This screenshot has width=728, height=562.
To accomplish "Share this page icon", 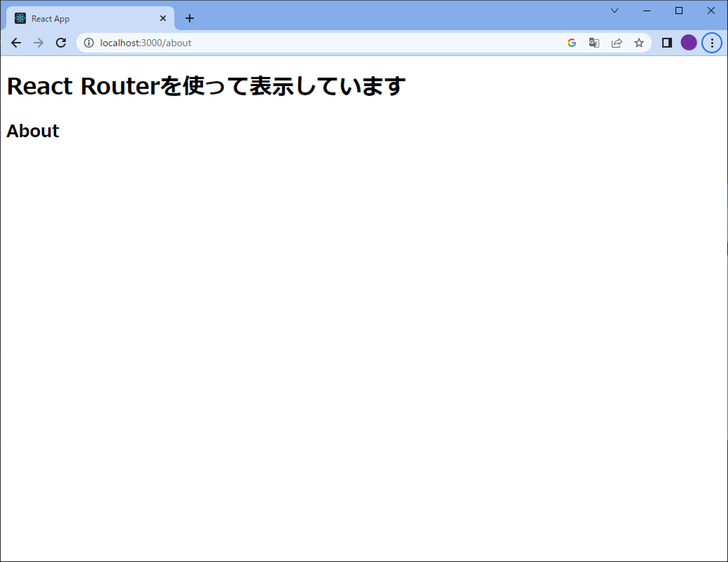I will tap(617, 43).
